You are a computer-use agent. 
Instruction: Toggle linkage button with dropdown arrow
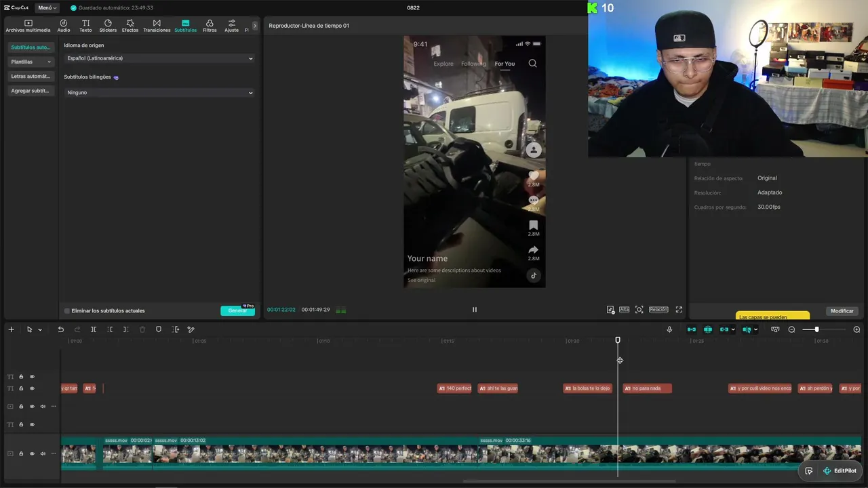(x=727, y=329)
